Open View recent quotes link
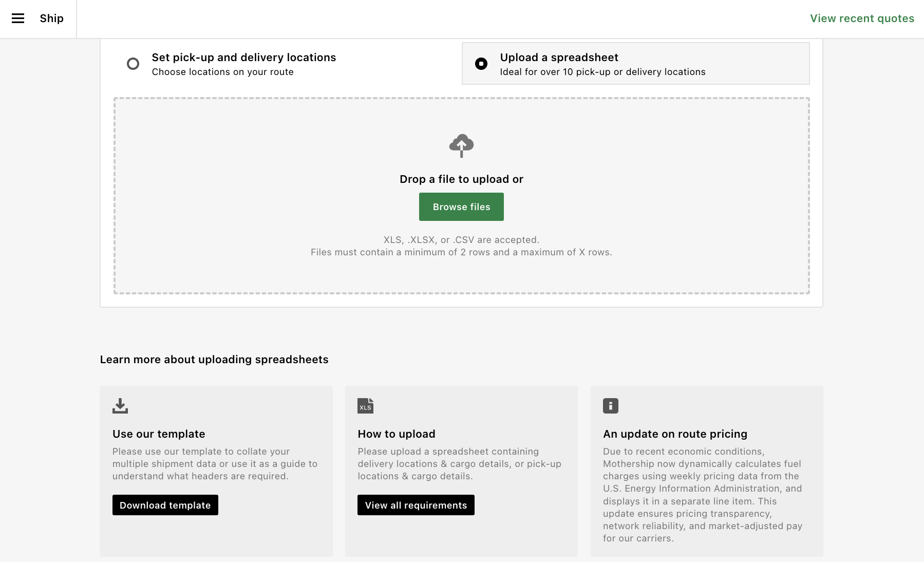Screen dimensions: 924x562 coord(862,18)
